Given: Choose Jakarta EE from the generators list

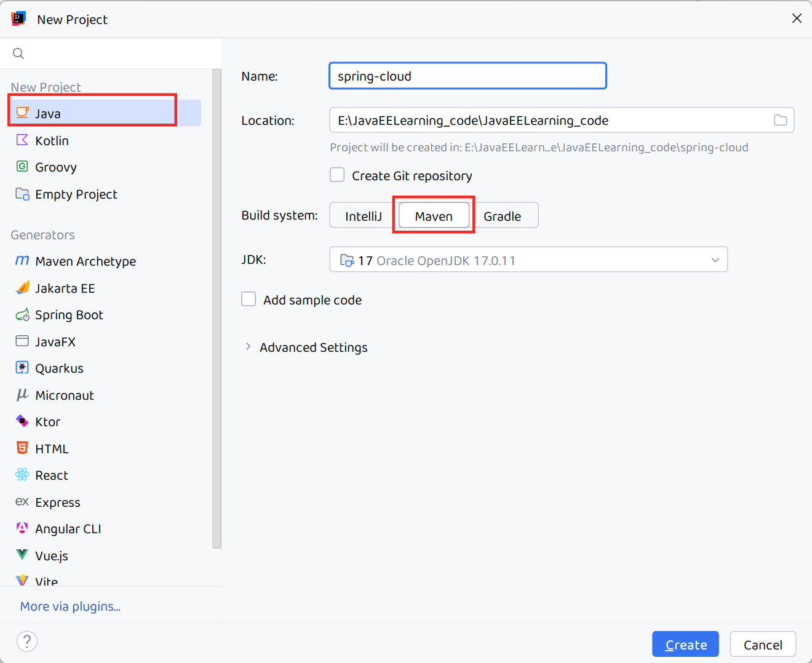Looking at the screenshot, I should [65, 288].
